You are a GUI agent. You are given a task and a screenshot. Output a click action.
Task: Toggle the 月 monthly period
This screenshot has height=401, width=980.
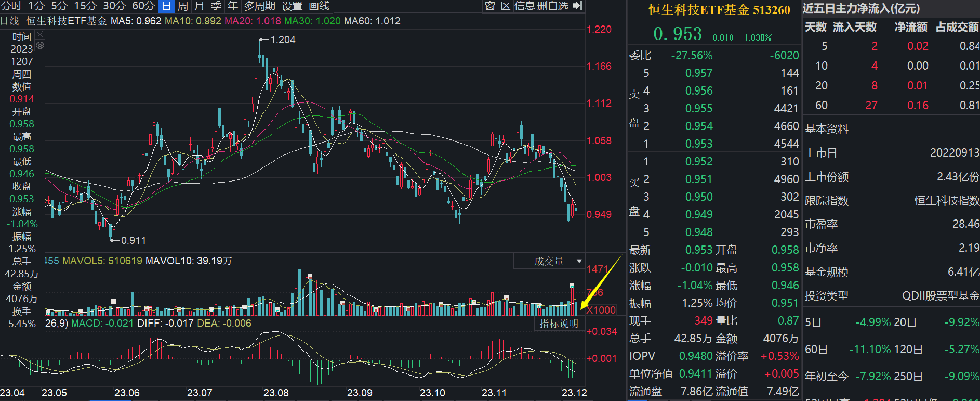pyautogui.click(x=199, y=6)
